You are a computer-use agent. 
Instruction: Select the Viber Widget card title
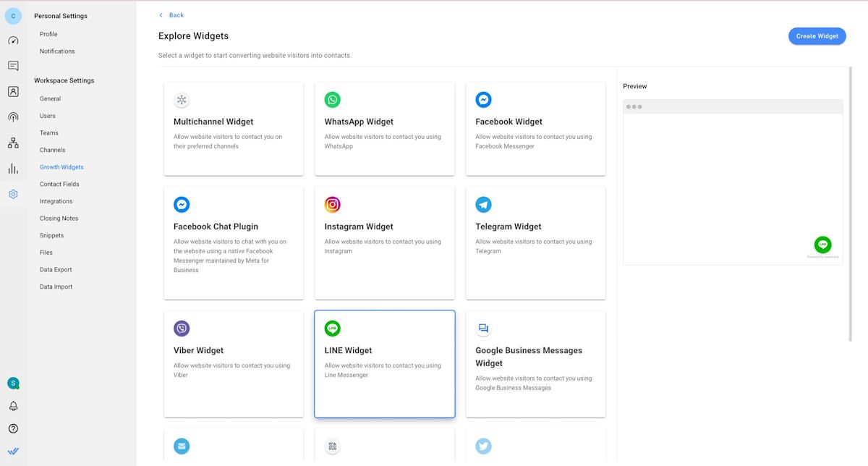pyautogui.click(x=198, y=350)
